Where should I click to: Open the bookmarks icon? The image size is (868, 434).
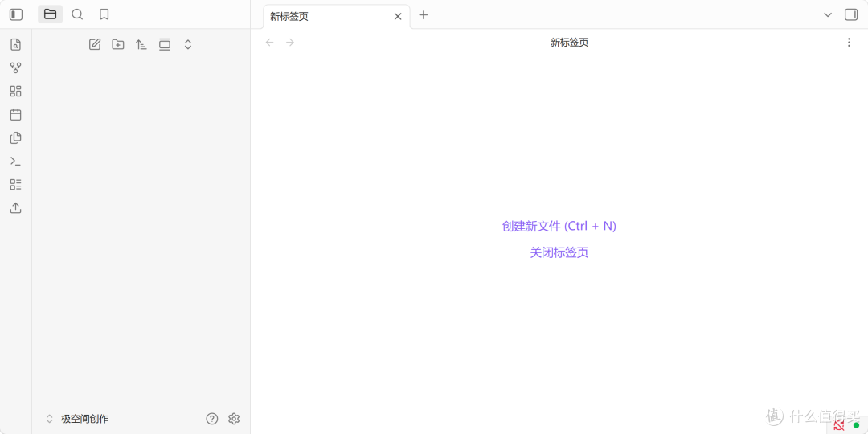pos(104,14)
